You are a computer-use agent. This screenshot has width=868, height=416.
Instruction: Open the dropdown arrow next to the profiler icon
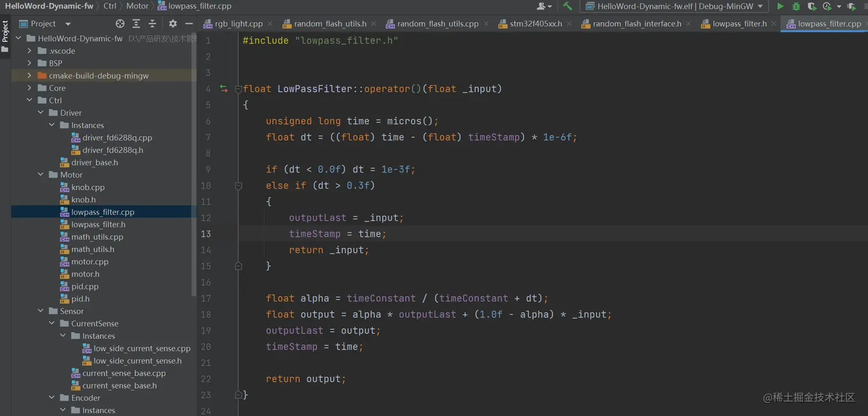[x=839, y=6]
